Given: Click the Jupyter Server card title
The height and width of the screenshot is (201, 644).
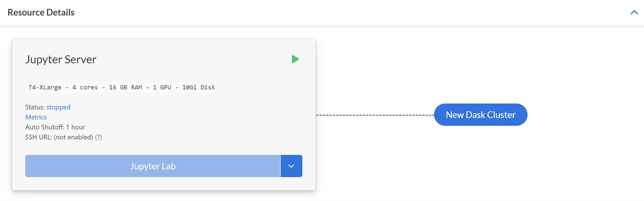Looking at the screenshot, I should point(61,59).
